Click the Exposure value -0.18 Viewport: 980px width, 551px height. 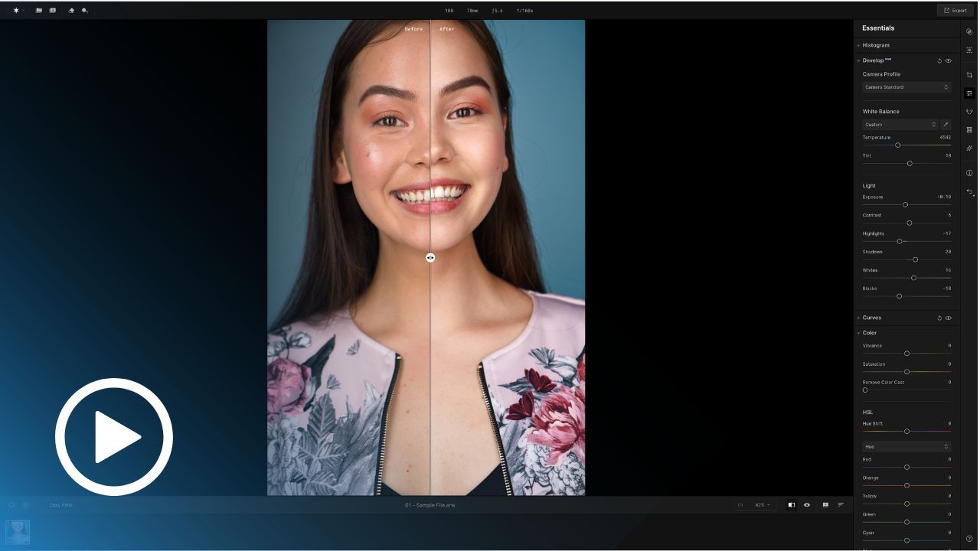pos(944,197)
